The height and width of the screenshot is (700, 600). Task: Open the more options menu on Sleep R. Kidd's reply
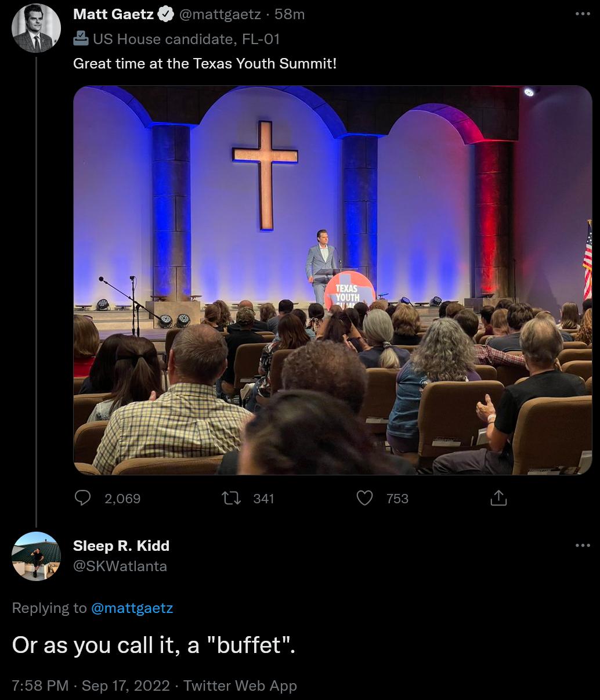(582, 546)
